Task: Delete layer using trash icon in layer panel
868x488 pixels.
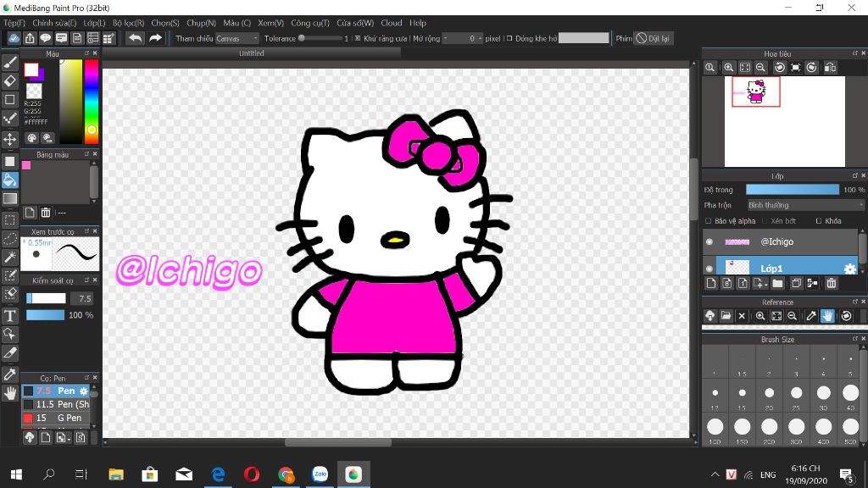Action: 832,284
